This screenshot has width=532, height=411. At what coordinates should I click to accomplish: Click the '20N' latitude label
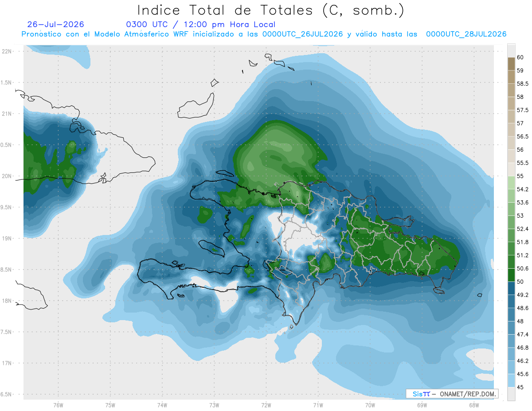coord(7,176)
